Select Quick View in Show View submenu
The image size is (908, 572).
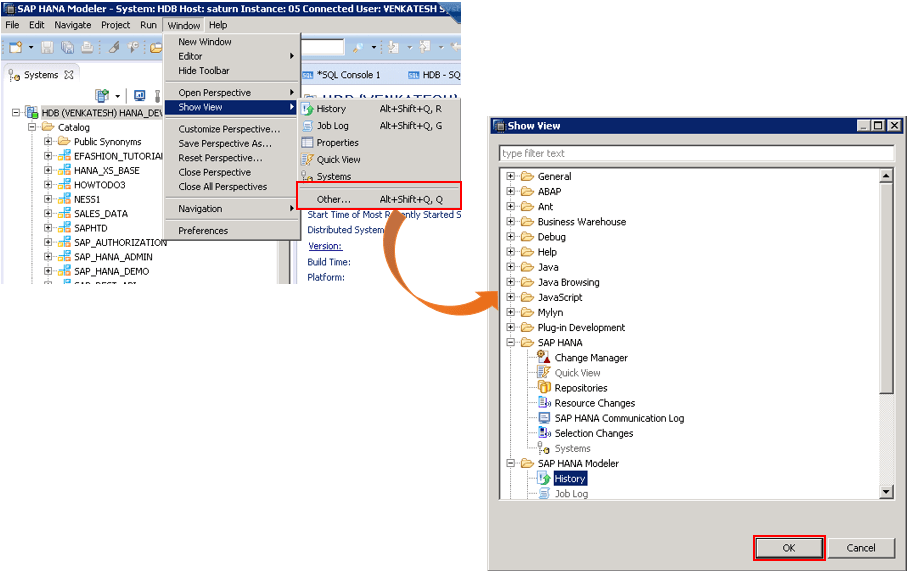coord(338,159)
